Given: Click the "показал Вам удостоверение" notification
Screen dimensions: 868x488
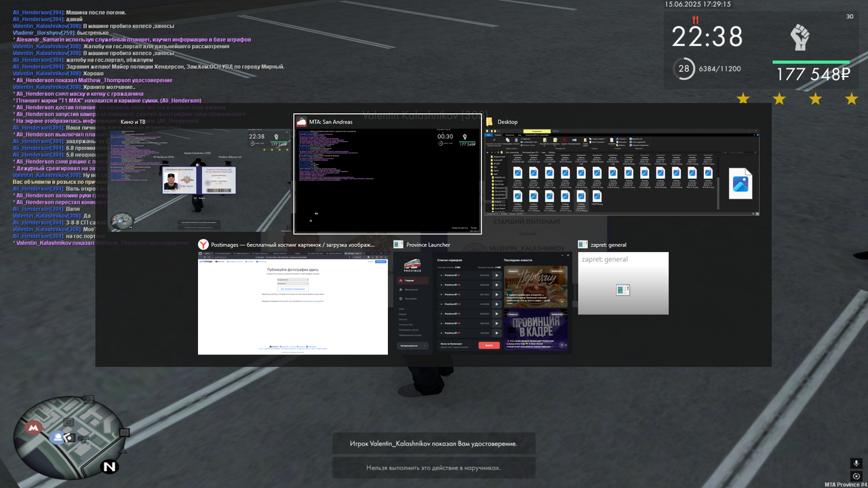Looking at the screenshot, I should coord(433,444).
